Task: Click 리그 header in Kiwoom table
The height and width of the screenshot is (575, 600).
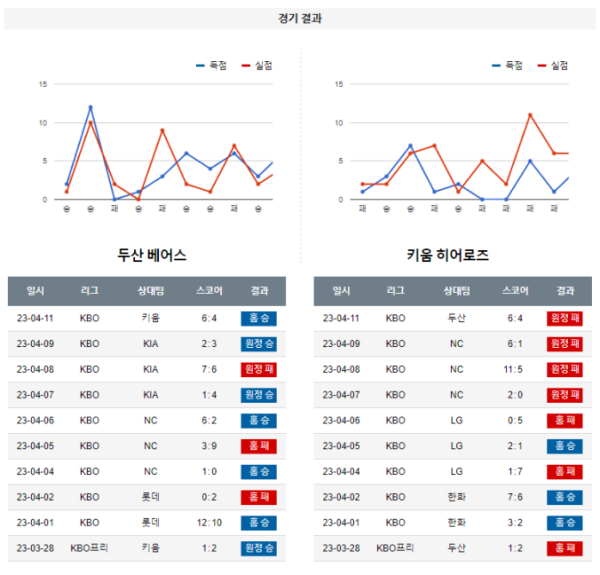Action: (396, 291)
